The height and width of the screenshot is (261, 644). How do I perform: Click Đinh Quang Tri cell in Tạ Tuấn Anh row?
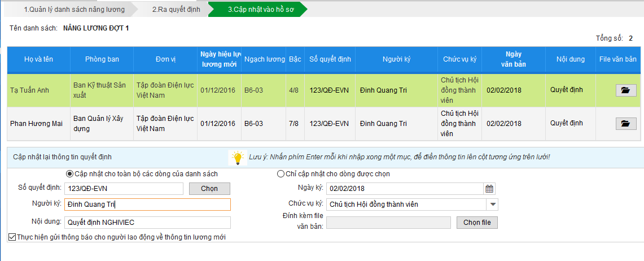tap(396, 90)
